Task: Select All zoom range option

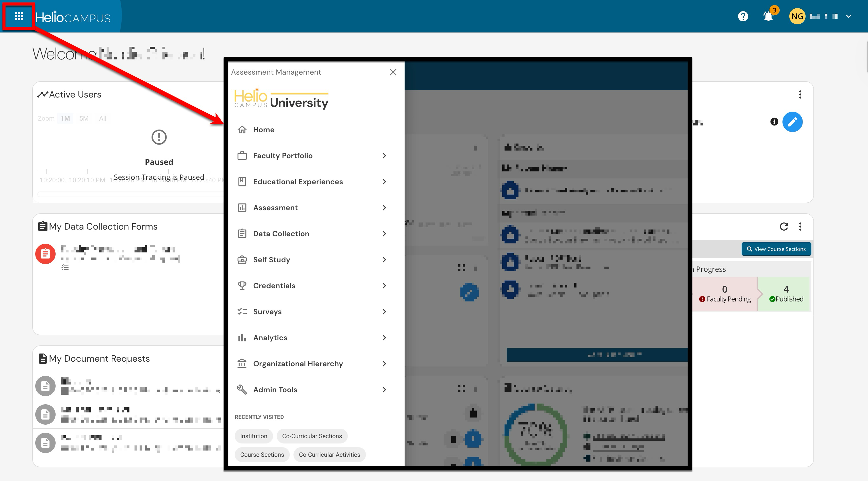Action: pos(103,118)
